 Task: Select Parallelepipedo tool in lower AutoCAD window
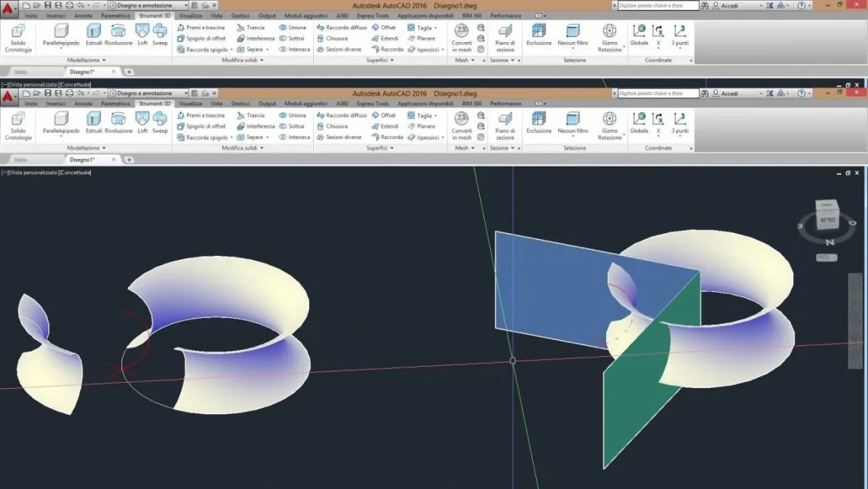tap(61, 123)
